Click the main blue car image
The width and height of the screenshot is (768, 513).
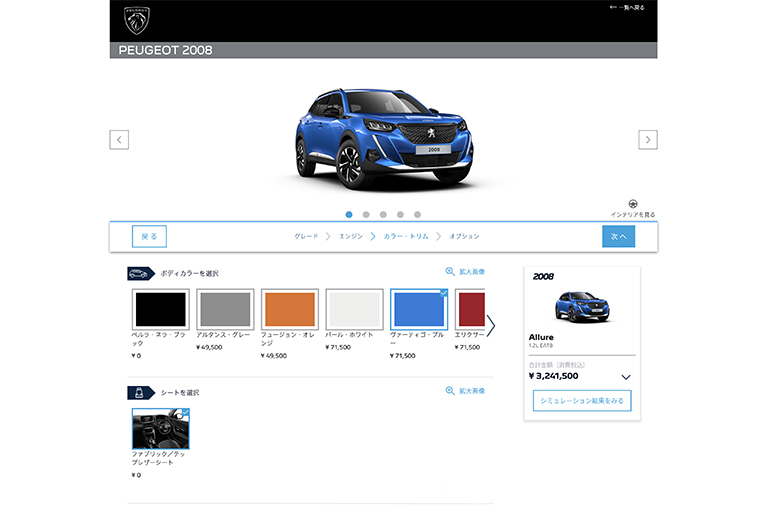click(384, 139)
